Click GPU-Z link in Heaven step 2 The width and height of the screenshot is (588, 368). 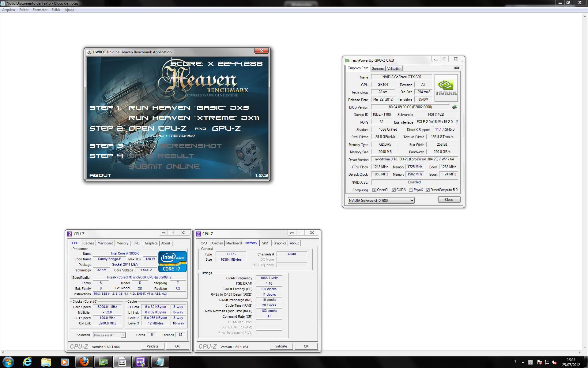point(226,128)
